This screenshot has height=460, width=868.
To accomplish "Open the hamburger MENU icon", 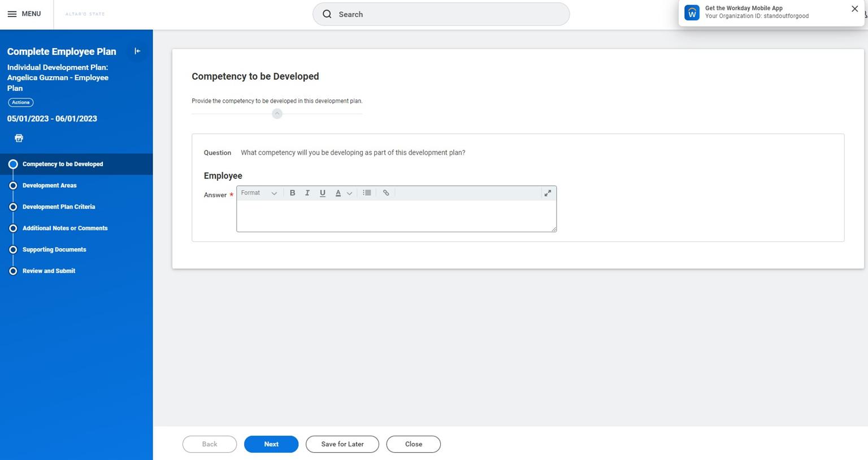I will click(12, 14).
